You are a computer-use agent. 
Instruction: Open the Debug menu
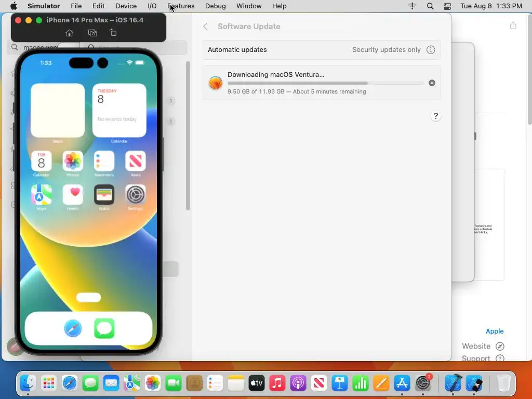(x=216, y=6)
